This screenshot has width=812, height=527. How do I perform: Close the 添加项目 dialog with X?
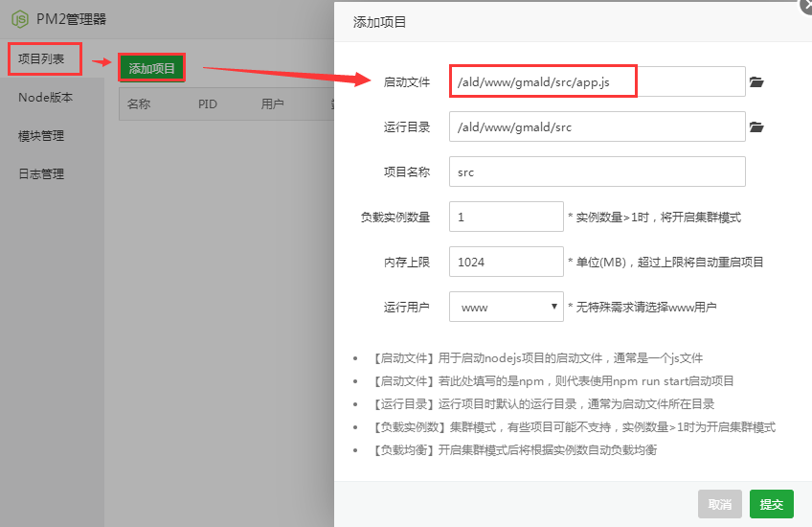click(x=805, y=4)
